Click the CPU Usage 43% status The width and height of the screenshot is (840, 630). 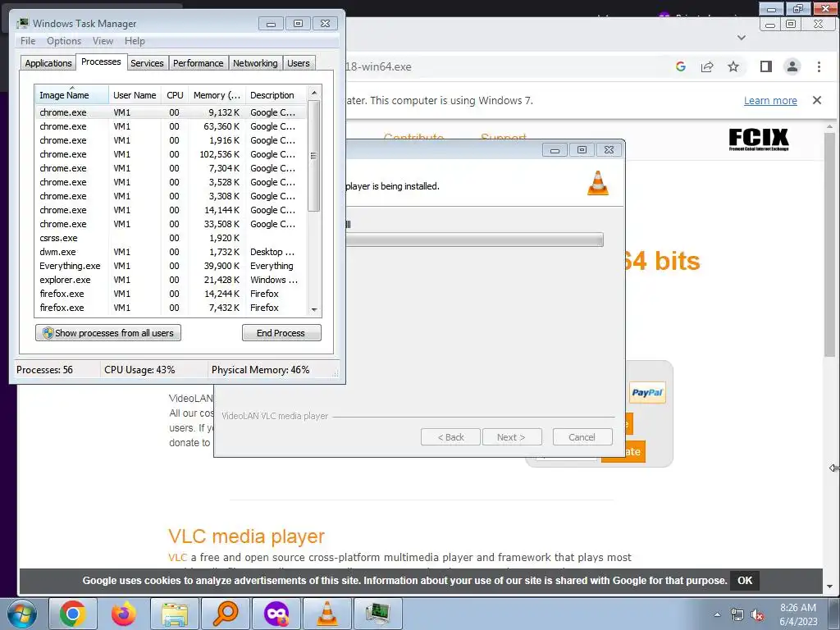tap(139, 370)
